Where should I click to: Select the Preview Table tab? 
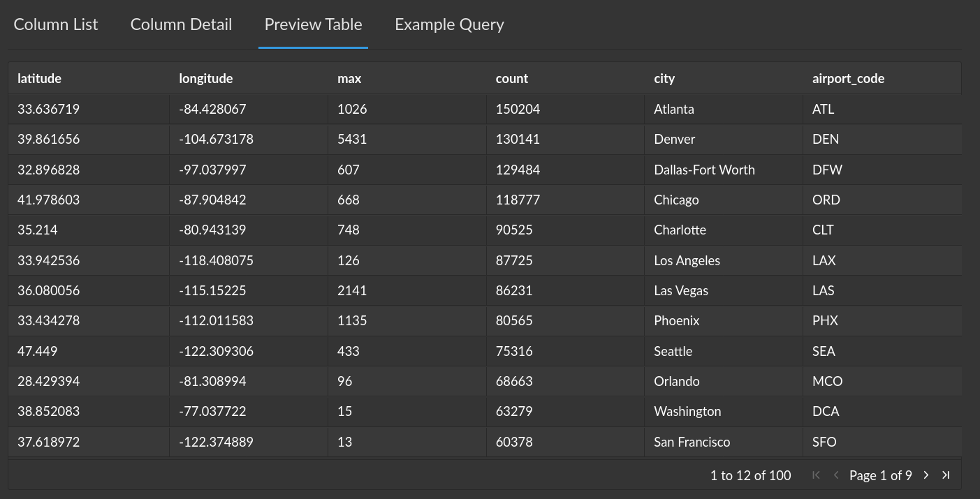pyautogui.click(x=313, y=24)
